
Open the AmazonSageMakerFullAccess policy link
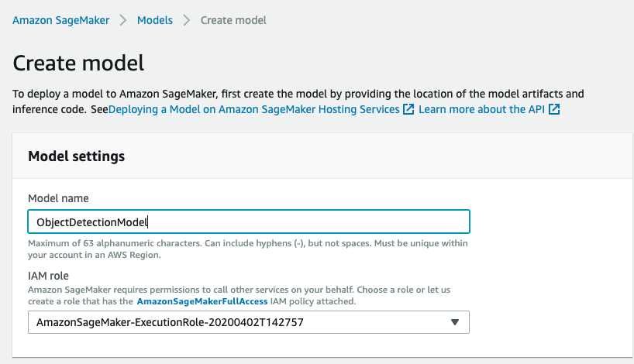(202, 300)
